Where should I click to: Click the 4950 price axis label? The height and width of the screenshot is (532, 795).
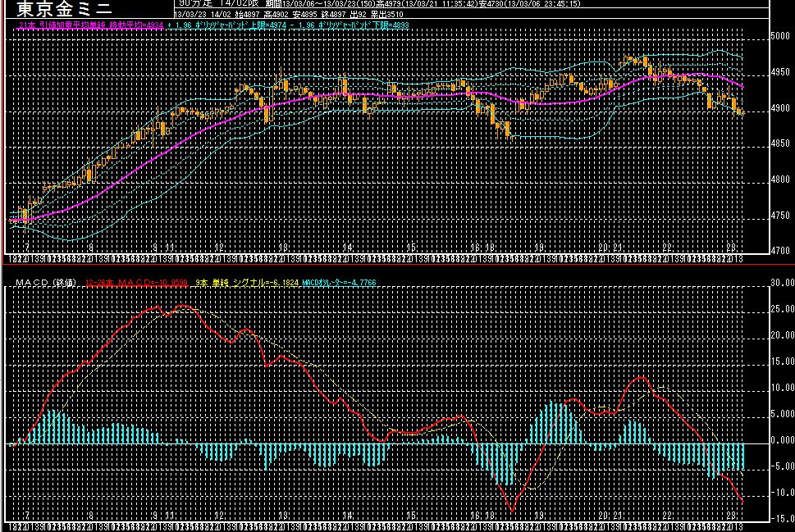pyautogui.click(x=780, y=72)
